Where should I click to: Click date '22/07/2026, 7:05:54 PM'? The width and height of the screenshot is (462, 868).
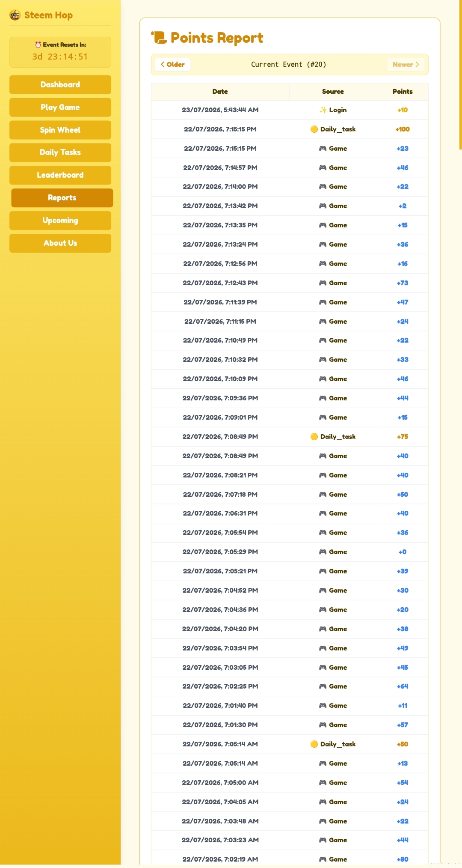pos(220,533)
